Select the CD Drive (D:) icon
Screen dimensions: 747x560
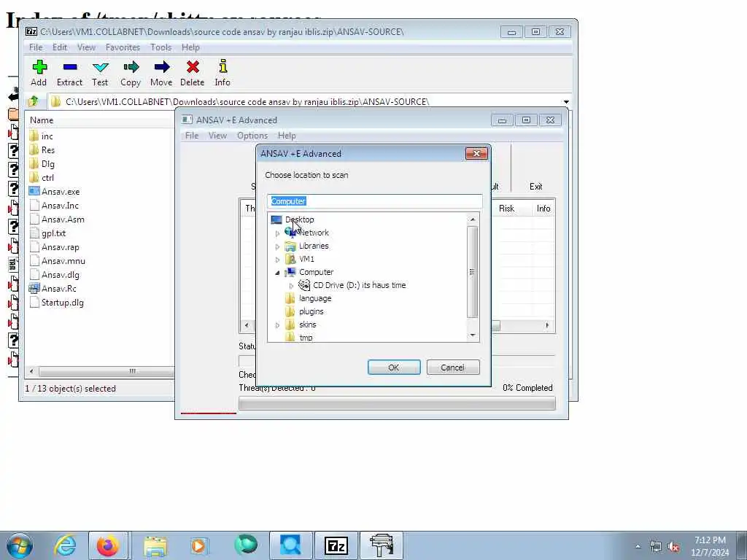pos(304,285)
